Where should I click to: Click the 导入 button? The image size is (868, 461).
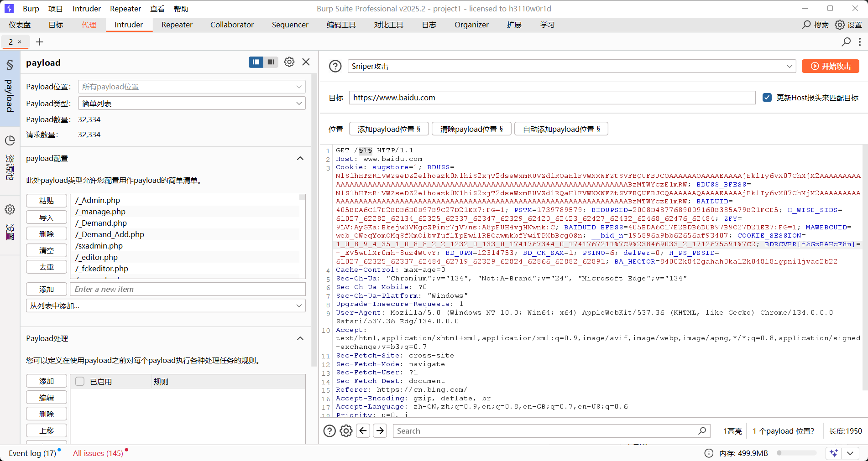pos(47,218)
